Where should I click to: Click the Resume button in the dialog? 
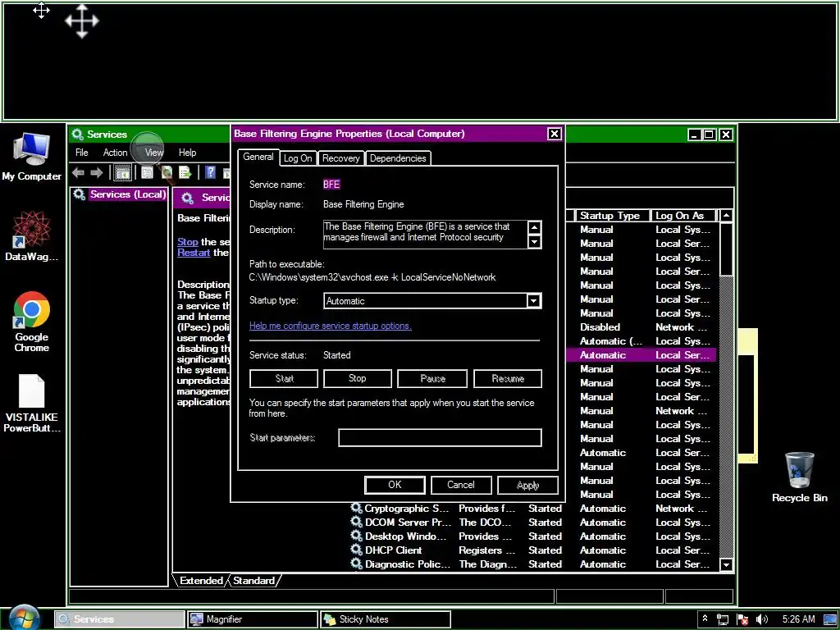508,378
